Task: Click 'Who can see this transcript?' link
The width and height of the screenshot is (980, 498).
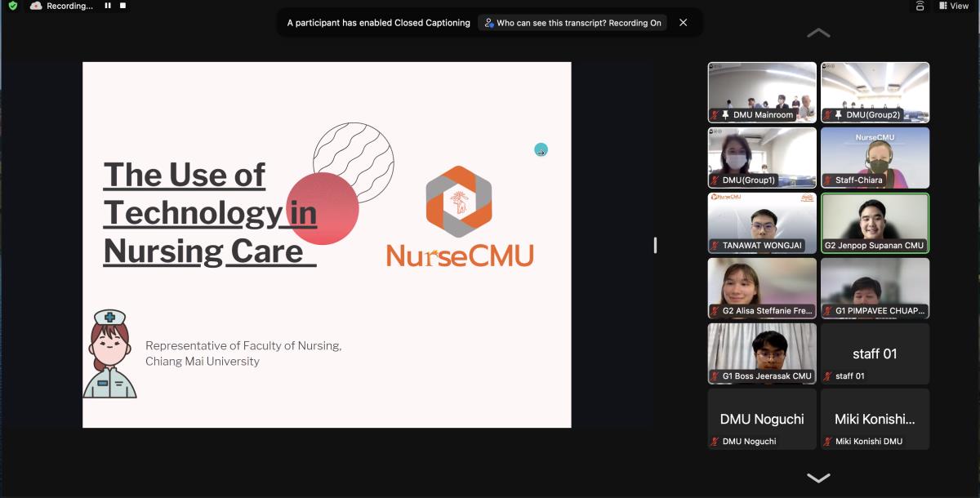Action: (572, 23)
